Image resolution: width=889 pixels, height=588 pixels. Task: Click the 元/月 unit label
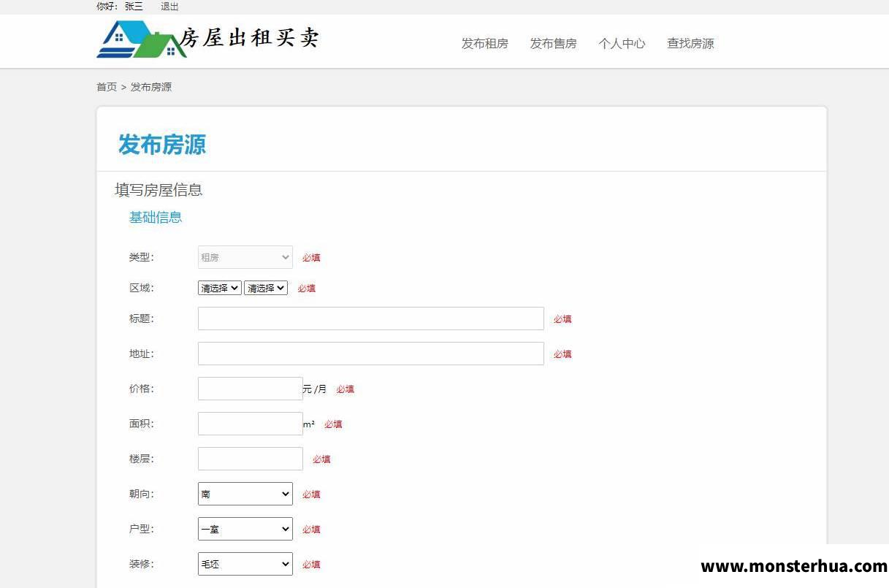[x=315, y=389]
